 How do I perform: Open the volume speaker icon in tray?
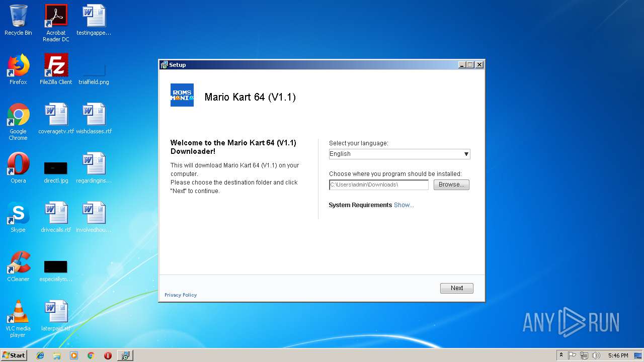click(x=596, y=355)
